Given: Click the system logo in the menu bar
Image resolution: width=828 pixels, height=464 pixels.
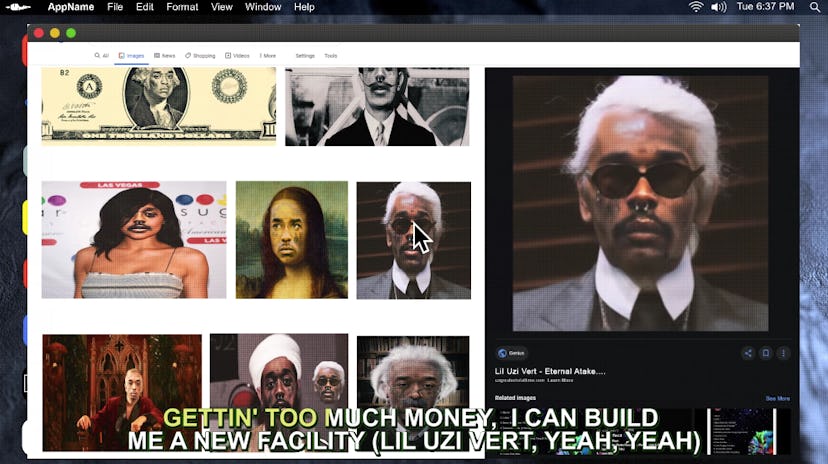Looking at the screenshot, I should tap(18, 7).
